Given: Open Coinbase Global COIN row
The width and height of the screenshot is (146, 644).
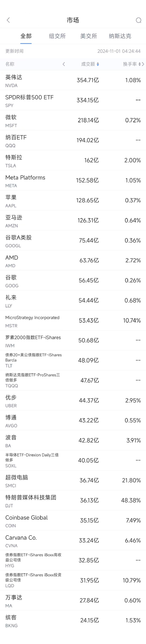Looking at the screenshot, I should (x=73, y=520).
